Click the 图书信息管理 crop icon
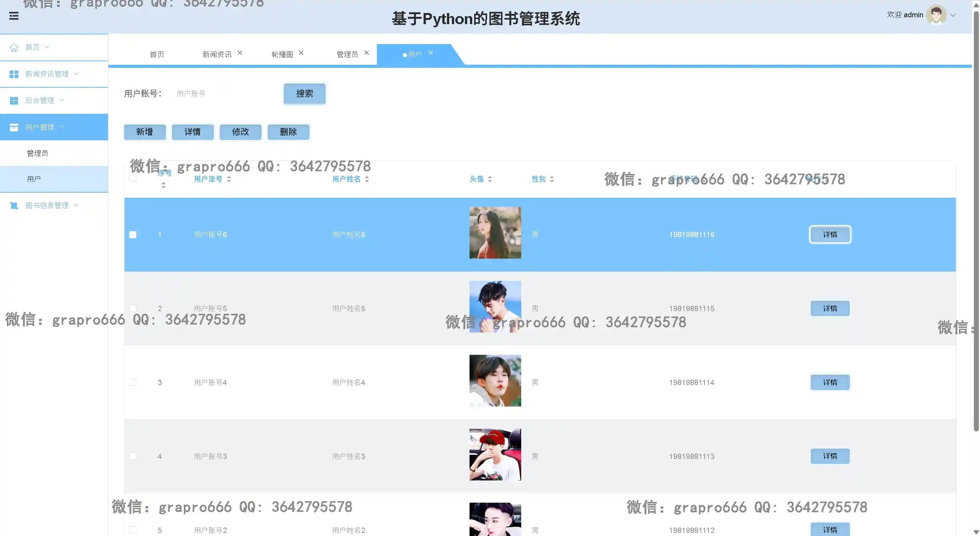This screenshot has width=980, height=536. 14,206
